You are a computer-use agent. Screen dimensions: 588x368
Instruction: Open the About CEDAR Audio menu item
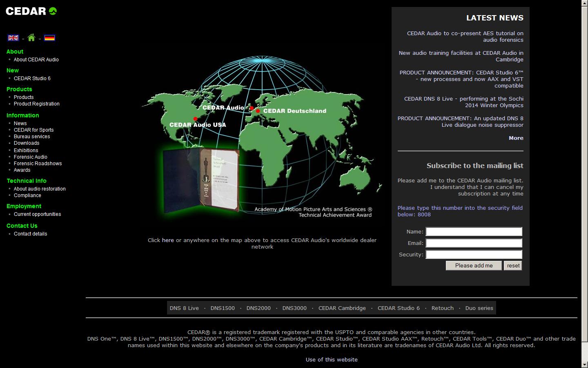[36, 60]
